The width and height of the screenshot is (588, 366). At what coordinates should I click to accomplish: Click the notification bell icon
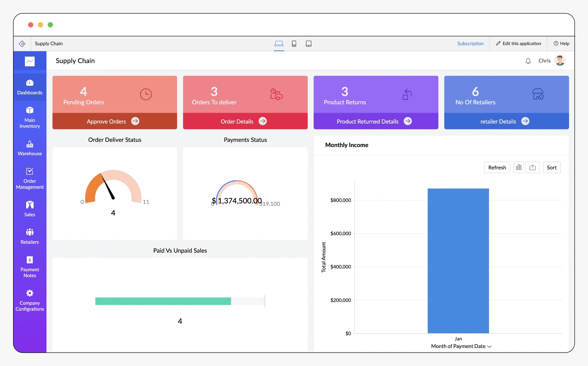point(528,60)
